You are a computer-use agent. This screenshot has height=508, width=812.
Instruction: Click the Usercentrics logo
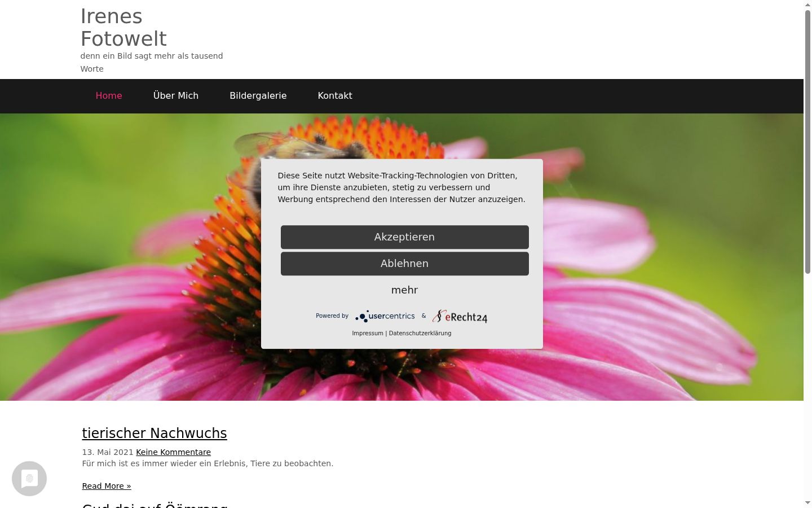point(385,316)
